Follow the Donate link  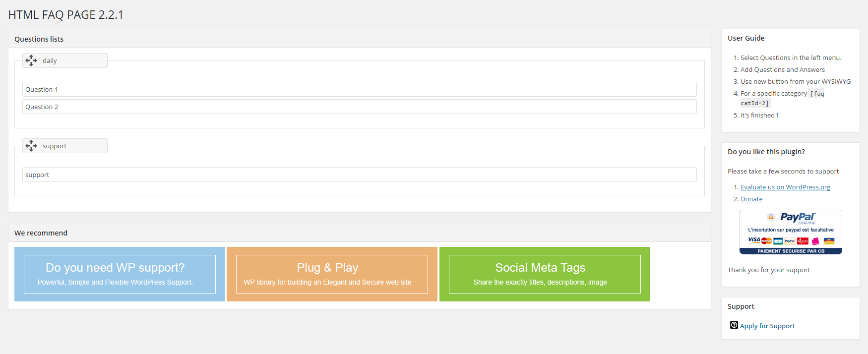pyautogui.click(x=751, y=199)
